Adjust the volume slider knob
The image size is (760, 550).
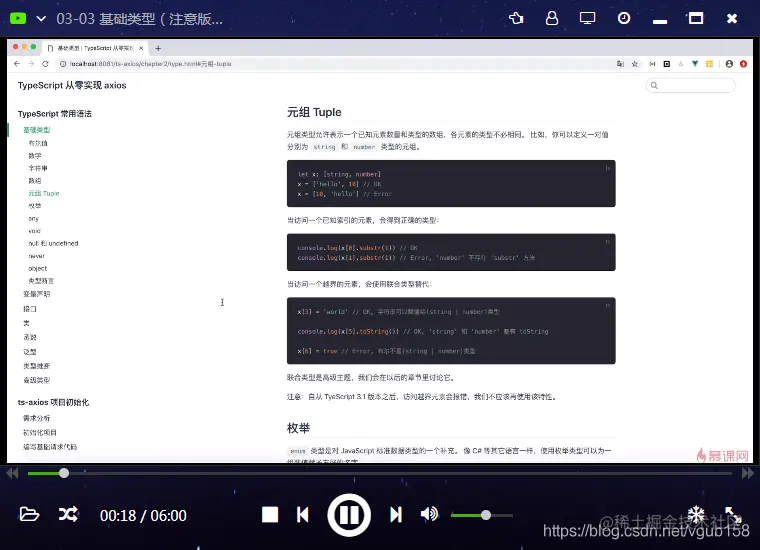[486, 515]
